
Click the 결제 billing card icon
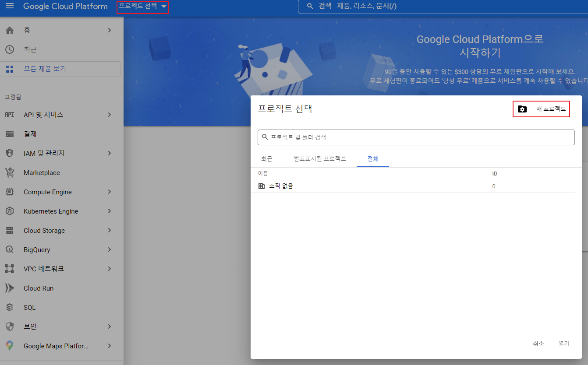pos(10,134)
